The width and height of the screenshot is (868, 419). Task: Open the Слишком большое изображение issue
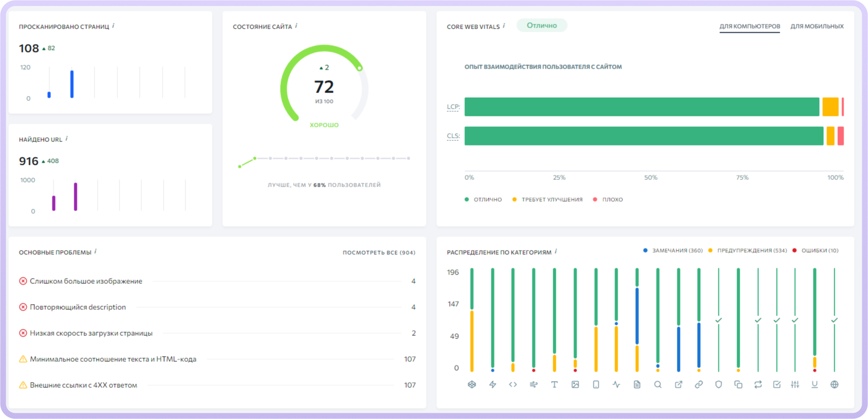(86, 281)
